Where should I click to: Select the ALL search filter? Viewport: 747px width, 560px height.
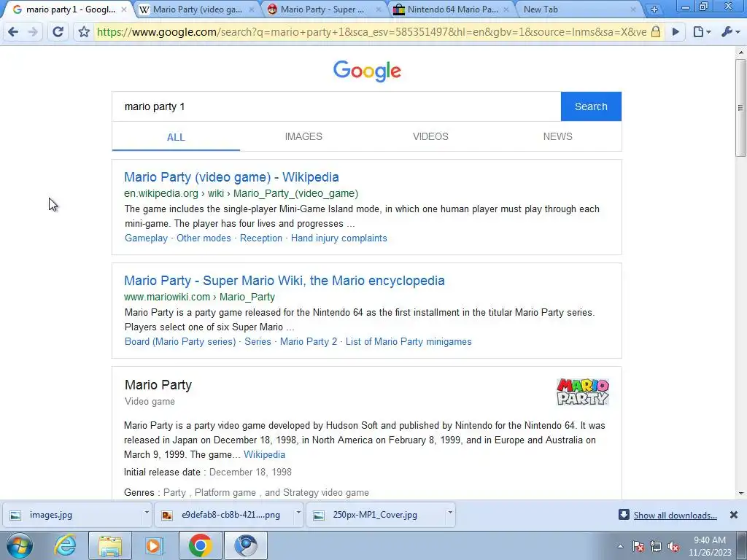pos(176,137)
